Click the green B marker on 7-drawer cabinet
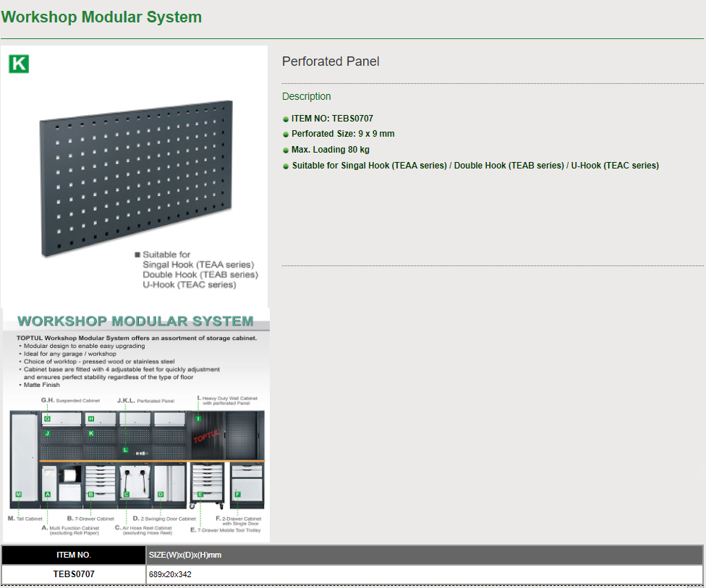The width and height of the screenshot is (706, 588). [x=91, y=495]
